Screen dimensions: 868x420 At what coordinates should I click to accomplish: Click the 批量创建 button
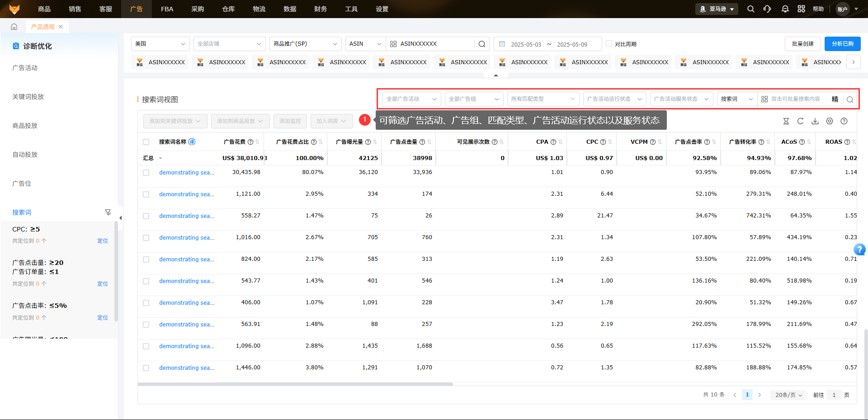(802, 44)
